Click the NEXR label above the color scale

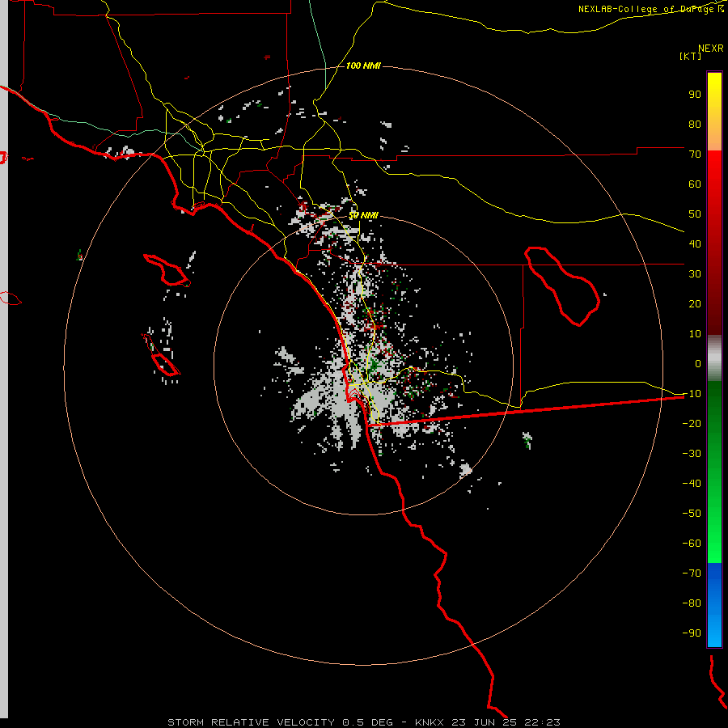click(x=710, y=49)
